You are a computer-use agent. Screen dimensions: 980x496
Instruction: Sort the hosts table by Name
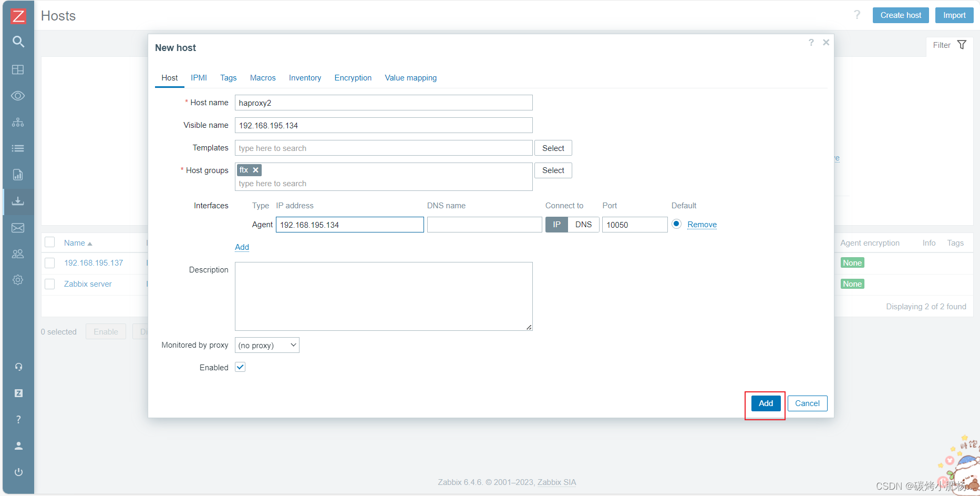point(78,243)
